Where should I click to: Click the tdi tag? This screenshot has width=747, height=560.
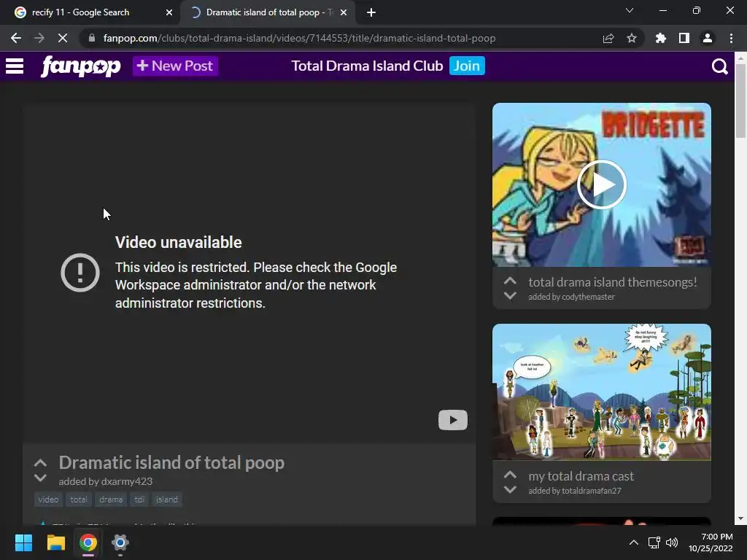[x=139, y=499]
